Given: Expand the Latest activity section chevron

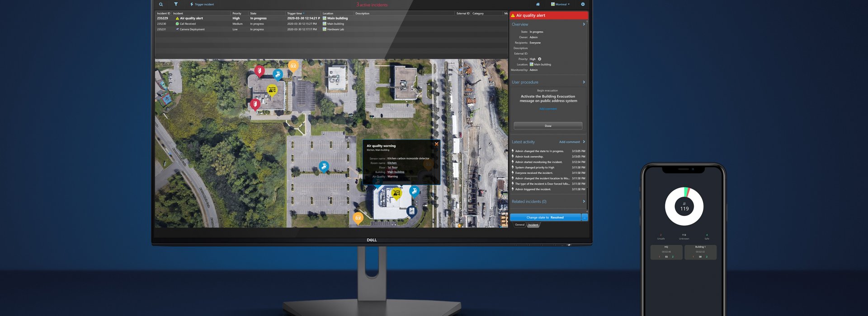Looking at the screenshot, I should 584,142.
